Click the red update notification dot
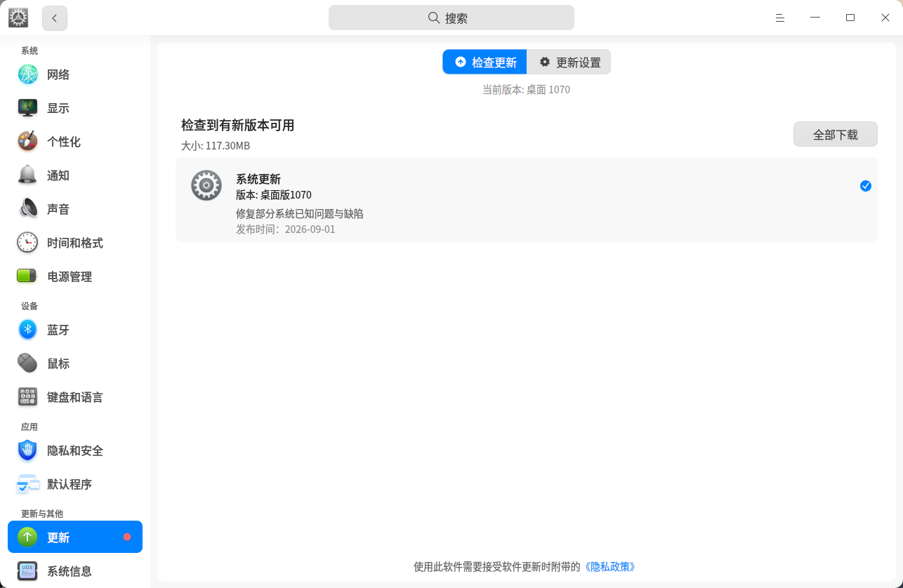Screen dimensions: 903x588 point(127,537)
